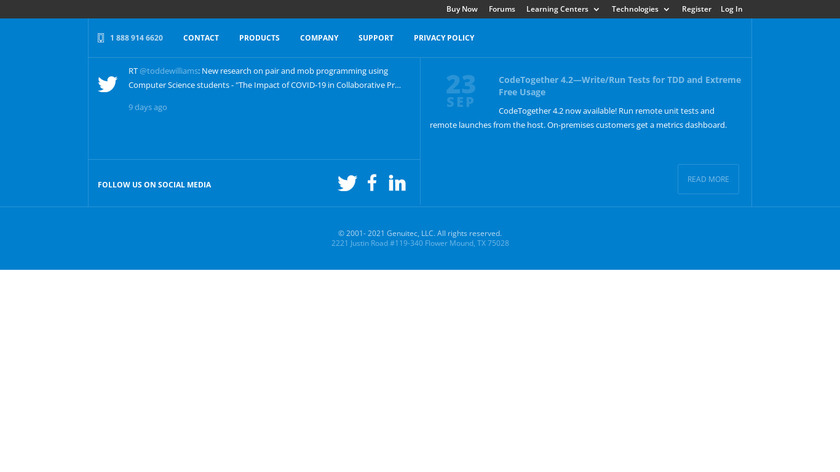
Task: Open the CodeTogether 4.2 article title
Action: click(x=620, y=86)
